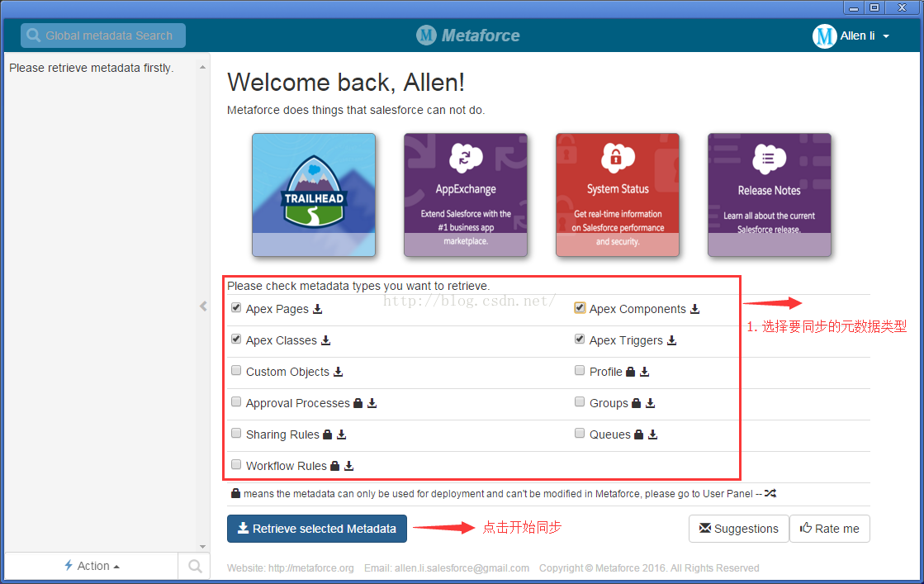The width and height of the screenshot is (924, 584).
Task: Check the Sharing Rules checkbox
Action: 236,433
